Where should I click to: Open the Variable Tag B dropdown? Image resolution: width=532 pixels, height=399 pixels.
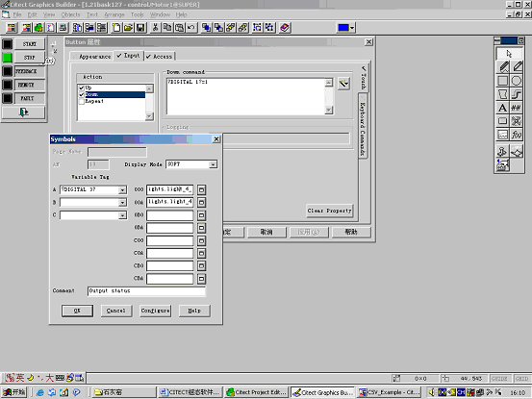tap(122, 203)
